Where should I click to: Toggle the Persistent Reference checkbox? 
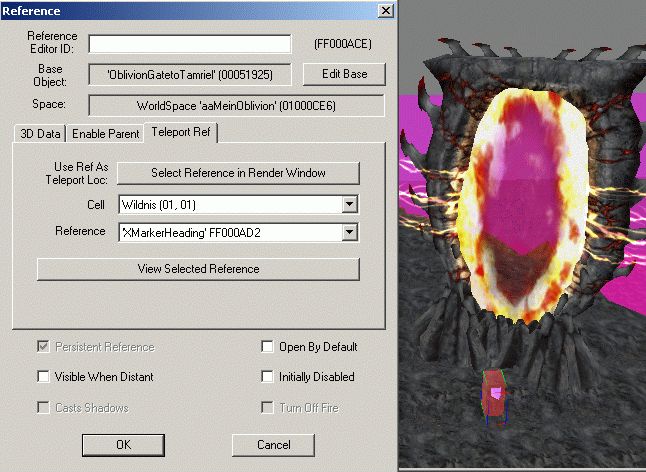coord(43,346)
